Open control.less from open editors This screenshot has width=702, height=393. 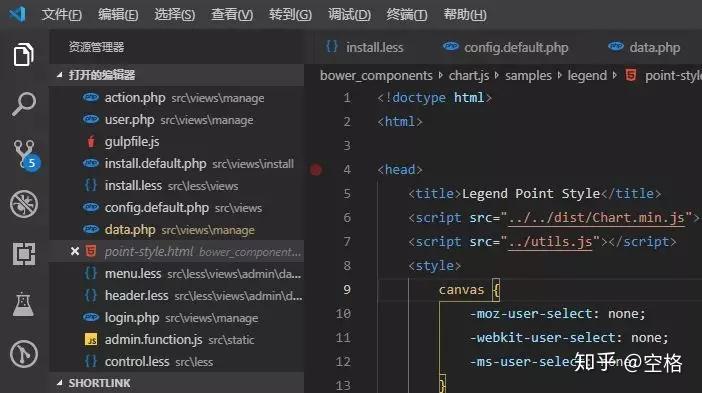coord(176,361)
